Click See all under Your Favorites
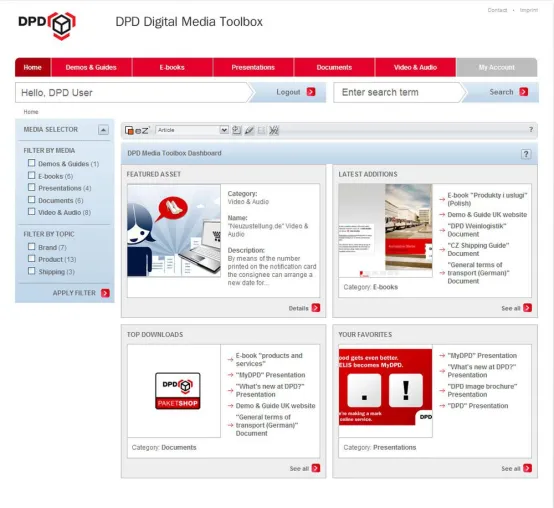554x508 pixels. pyautogui.click(x=511, y=469)
